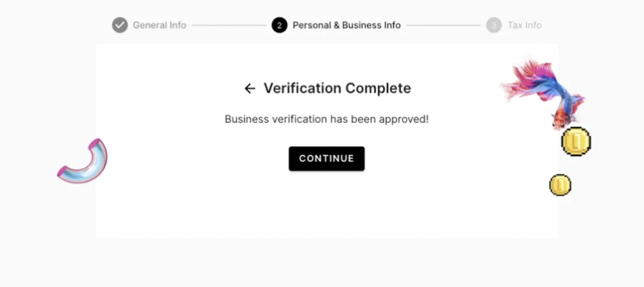Image resolution: width=644 pixels, height=287 pixels.
Task: Click progress line before Tax Info step
Action: (x=443, y=26)
